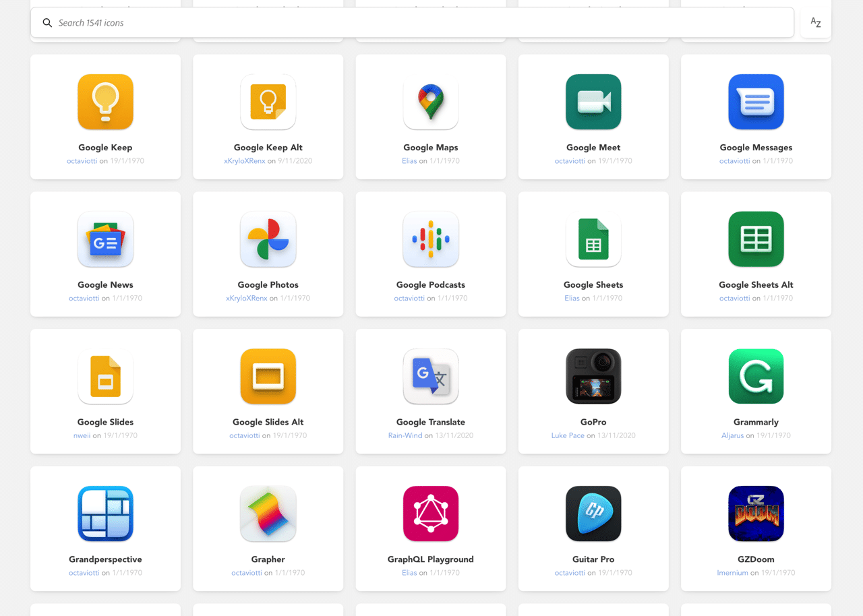This screenshot has width=863, height=616.
Task: Click the Grandperspective icon
Action: pos(105,514)
